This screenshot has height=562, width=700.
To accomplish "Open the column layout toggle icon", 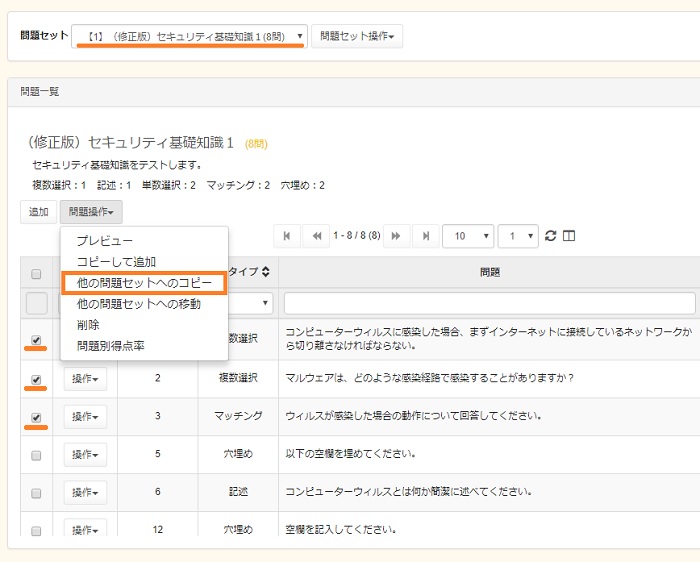I will 569,236.
